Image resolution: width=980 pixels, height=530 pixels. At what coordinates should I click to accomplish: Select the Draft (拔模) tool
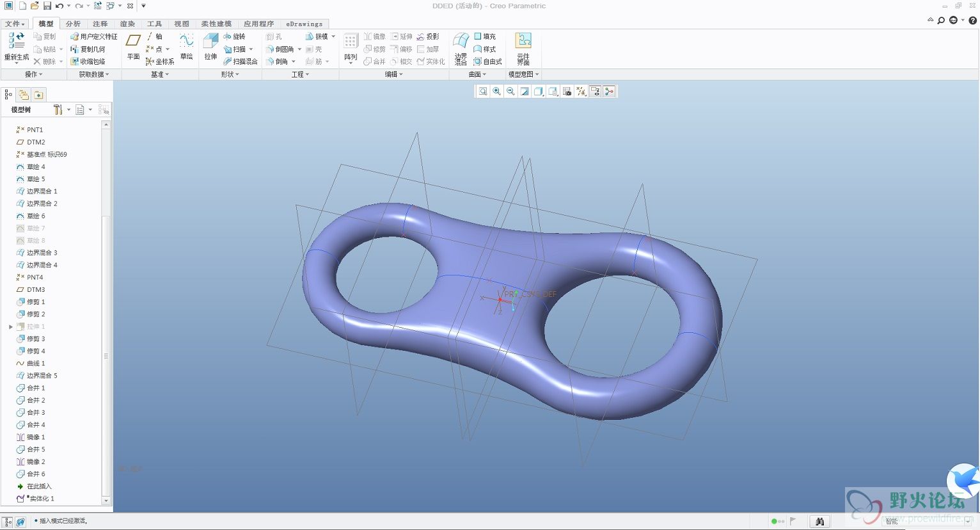(317, 36)
